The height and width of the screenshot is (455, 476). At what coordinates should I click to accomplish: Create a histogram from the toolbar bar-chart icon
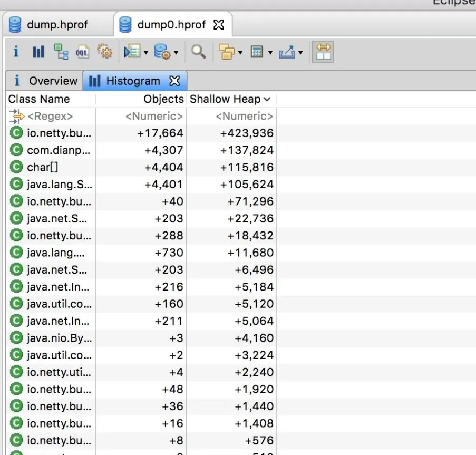(x=38, y=52)
